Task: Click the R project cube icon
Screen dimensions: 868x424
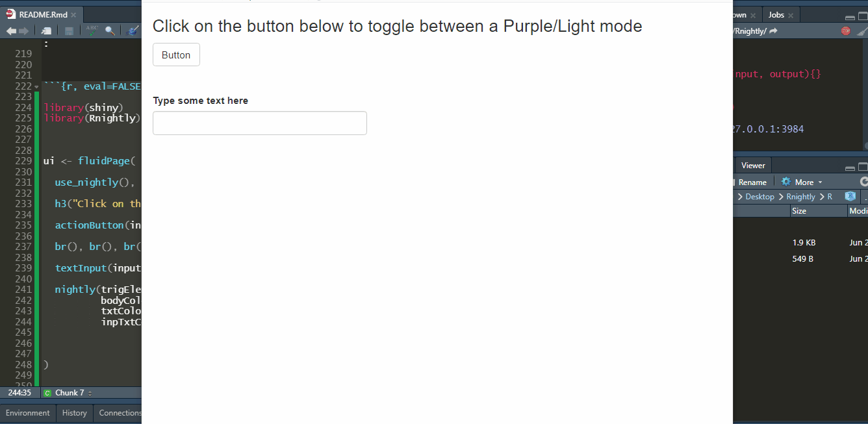Action: pyautogui.click(x=849, y=196)
